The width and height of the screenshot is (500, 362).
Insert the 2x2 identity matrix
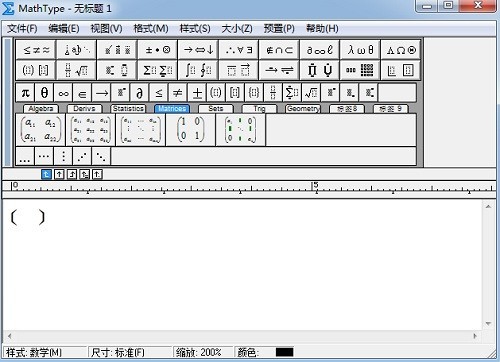[x=191, y=130]
